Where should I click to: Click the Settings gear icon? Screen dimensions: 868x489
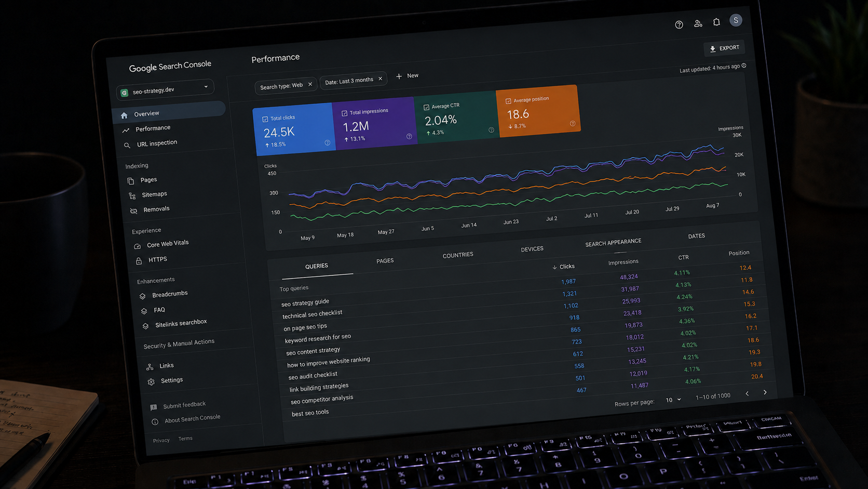[x=152, y=382]
